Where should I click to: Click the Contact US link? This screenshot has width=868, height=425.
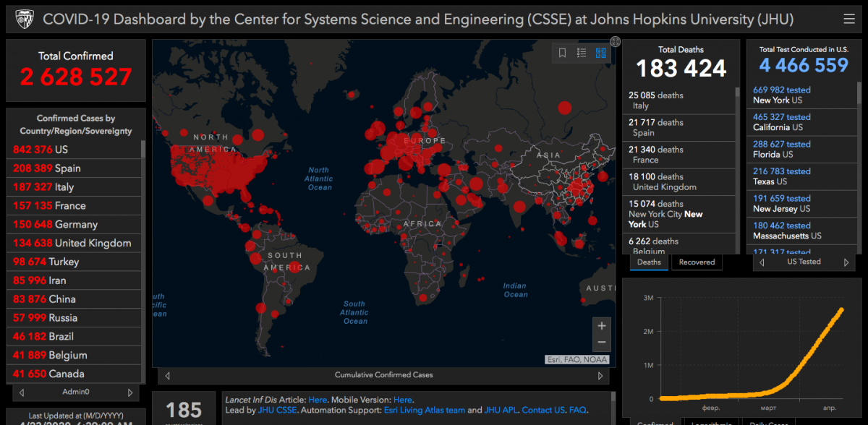pyautogui.click(x=542, y=411)
